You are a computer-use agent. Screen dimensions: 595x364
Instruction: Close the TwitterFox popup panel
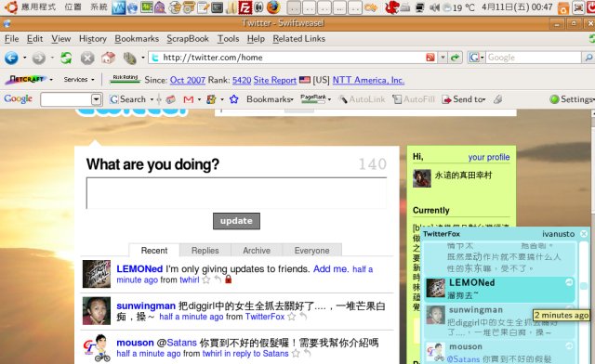tap(584, 234)
